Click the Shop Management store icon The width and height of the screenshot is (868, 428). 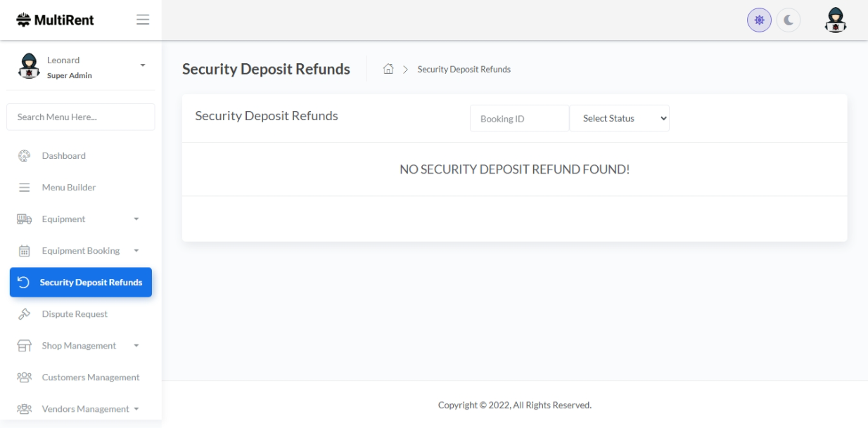[24, 346]
